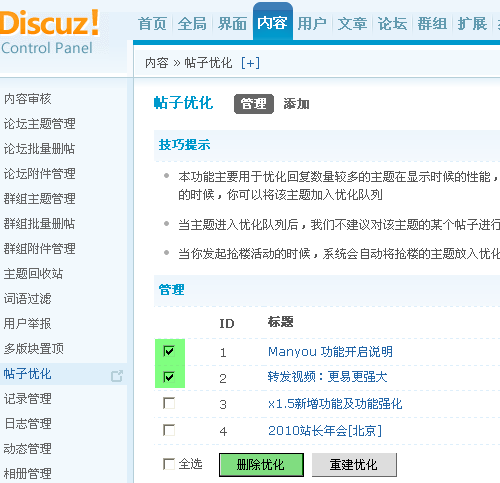The width and height of the screenshot is (500, 483).
Task: Click the 删除优化 button
Action: point(261,465)
